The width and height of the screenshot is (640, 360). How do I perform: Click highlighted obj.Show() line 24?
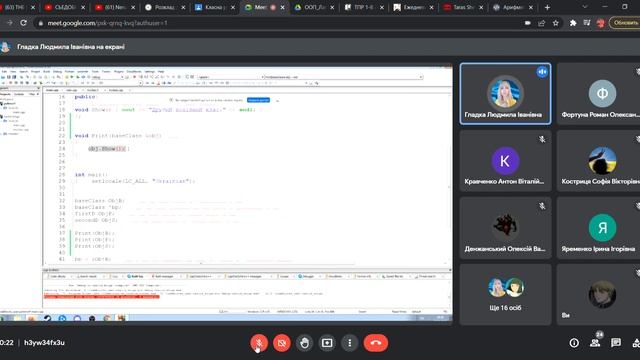(108, 149)
